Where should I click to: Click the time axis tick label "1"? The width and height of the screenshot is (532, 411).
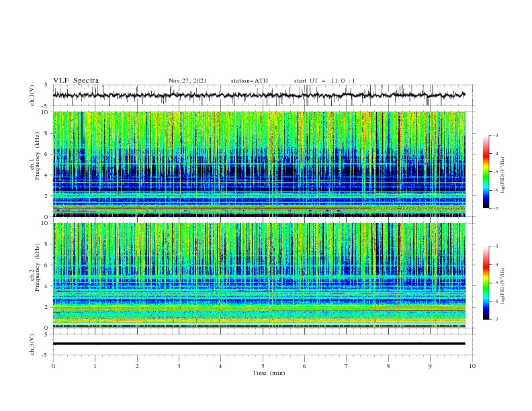tap(95, 366)
